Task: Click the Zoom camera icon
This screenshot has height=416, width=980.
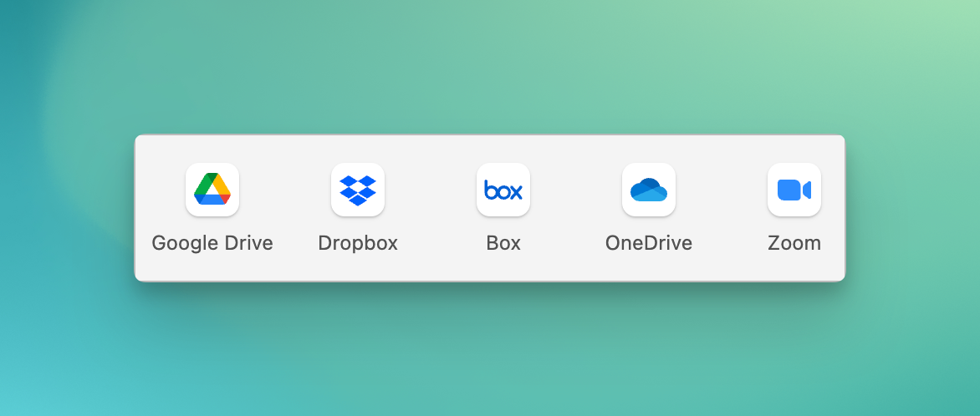Action: pos(794,190)
